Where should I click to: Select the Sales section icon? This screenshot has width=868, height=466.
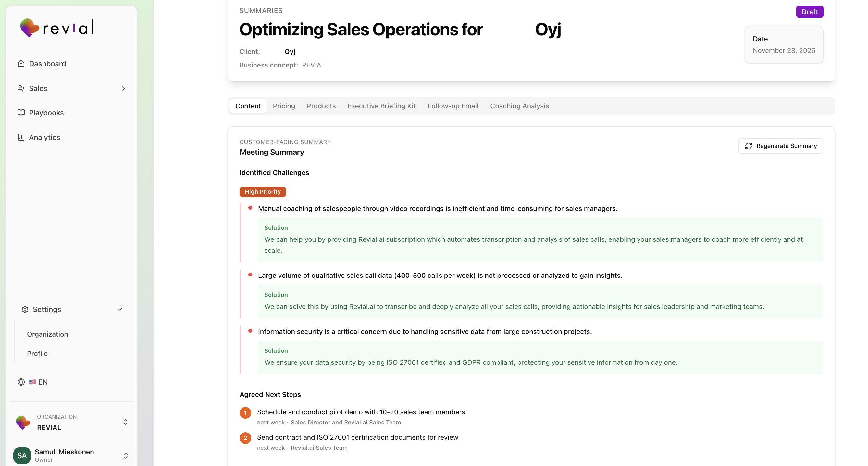(x=21, y=88)
